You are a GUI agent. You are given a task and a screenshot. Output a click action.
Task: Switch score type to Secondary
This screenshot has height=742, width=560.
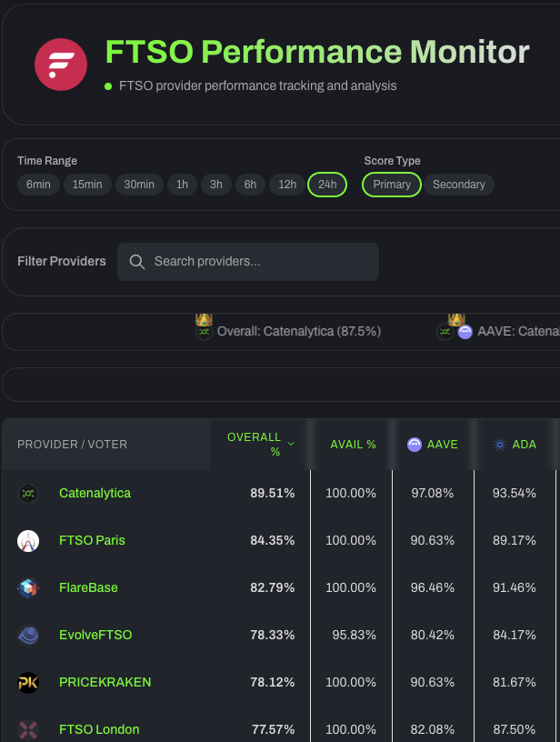[x=459, y=185]
